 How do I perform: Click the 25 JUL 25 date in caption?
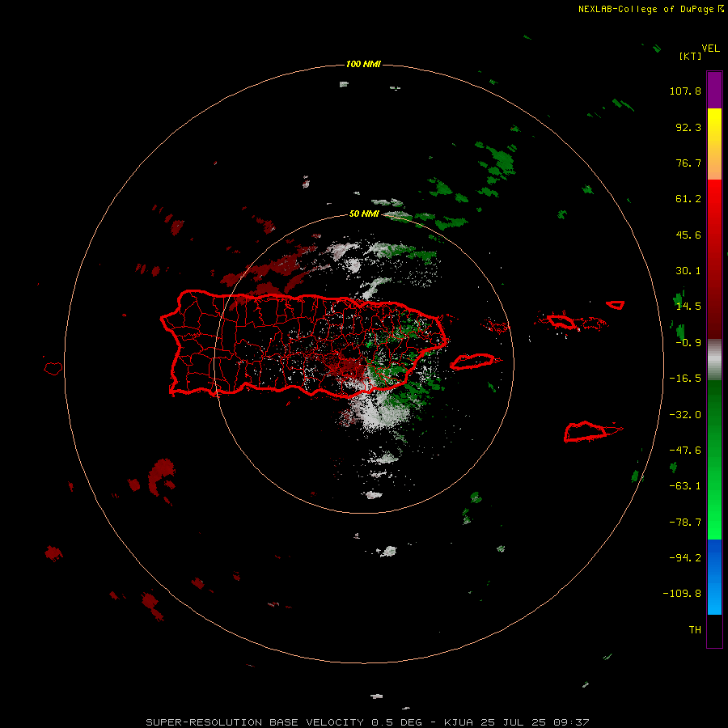click(514, 722)
